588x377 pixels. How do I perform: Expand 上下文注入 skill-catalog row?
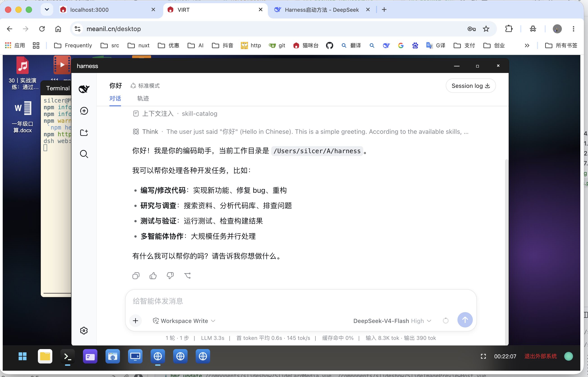click(175, 114)
